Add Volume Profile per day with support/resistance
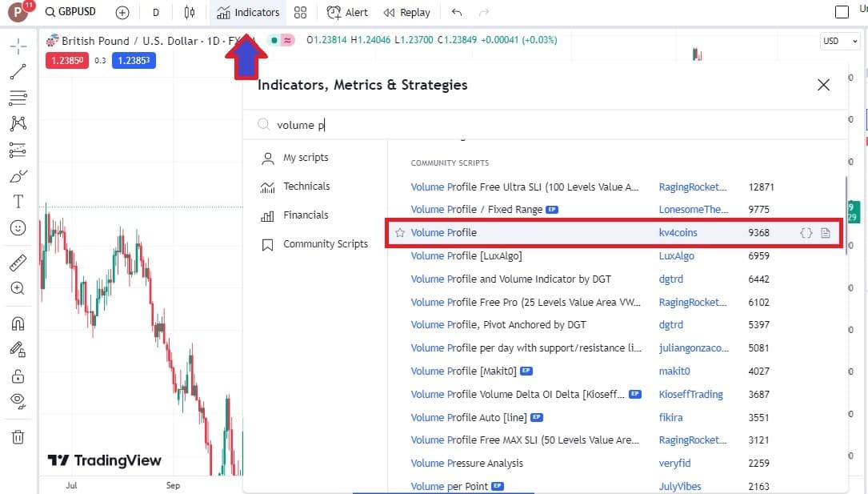This screenshot has height=494, width=868. [526, 347]
